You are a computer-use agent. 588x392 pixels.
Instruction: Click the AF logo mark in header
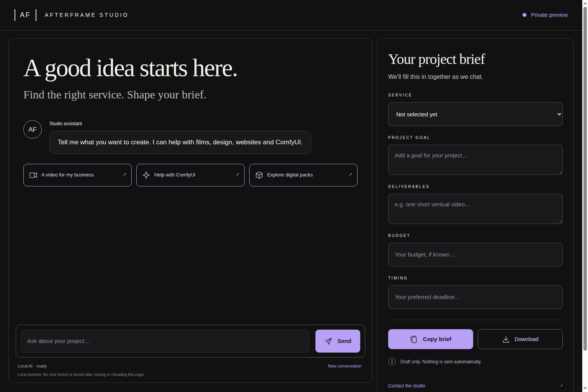coord(25,15)
